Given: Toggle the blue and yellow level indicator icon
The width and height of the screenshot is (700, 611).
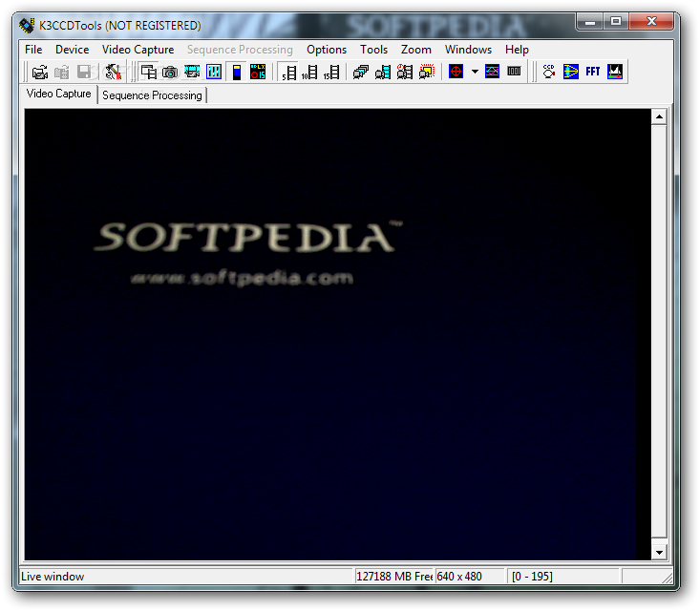Looking at the screenshot, I should point(237,72).
